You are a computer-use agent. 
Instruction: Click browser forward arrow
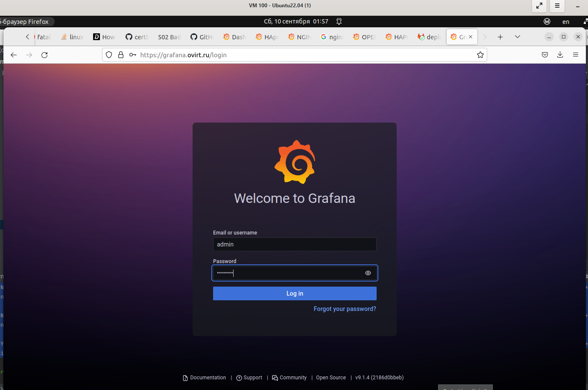(29, 55)
